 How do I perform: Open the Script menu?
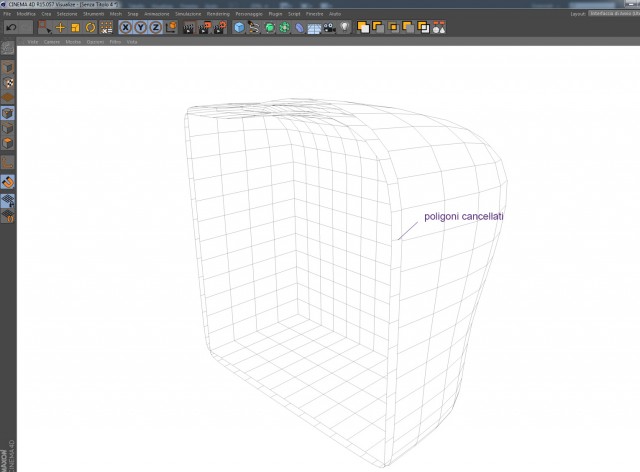coord(294,14)
